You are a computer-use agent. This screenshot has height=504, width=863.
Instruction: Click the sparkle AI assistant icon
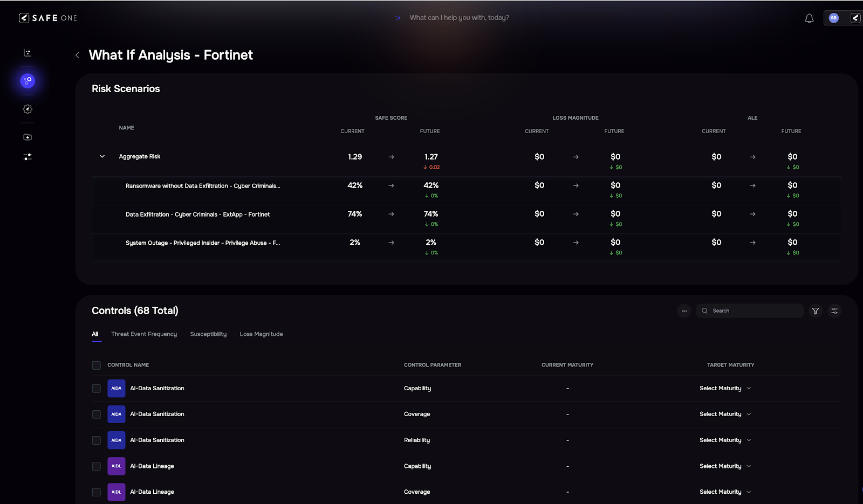pos(398,18)
